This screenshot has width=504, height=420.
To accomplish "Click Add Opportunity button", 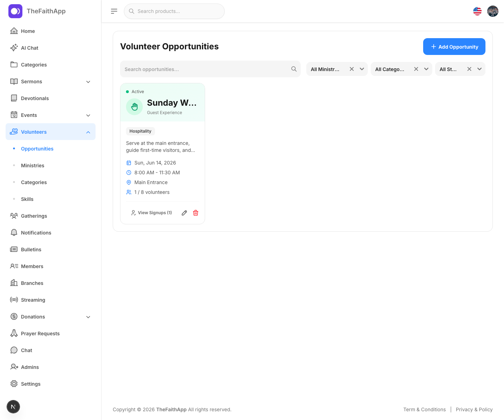I will point(454,47).
